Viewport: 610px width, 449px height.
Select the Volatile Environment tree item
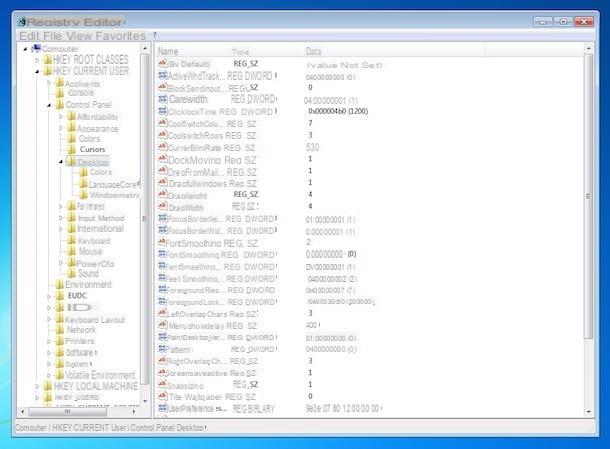(x=100, y=375)
